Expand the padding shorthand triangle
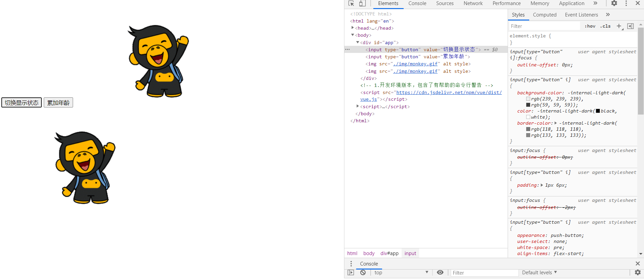 (542, 185)
